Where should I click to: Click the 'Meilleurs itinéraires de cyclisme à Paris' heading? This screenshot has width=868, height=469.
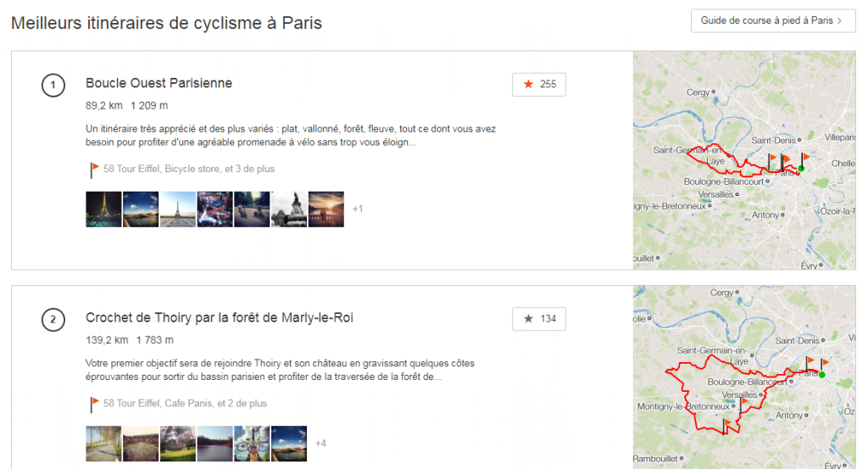(167, 23)
